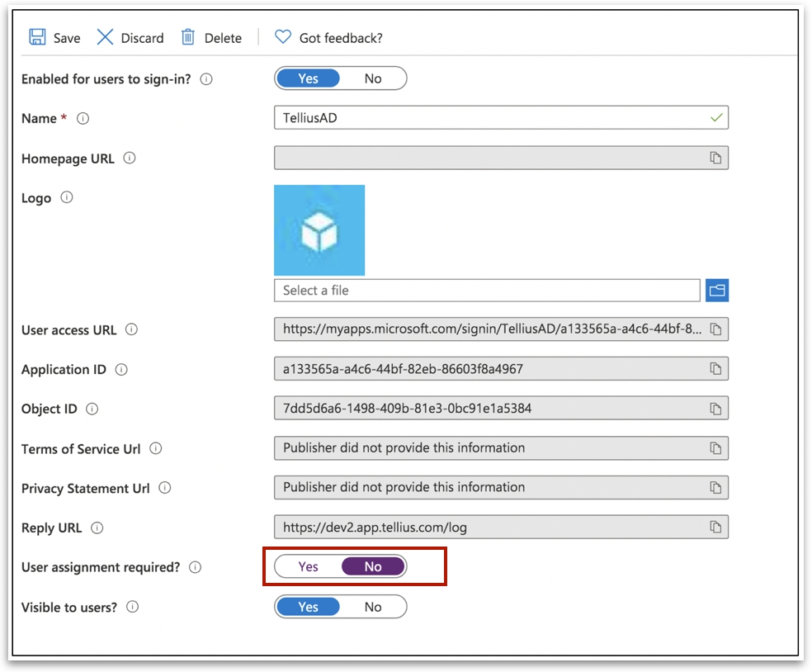Click the Select a file input
Viewport: 812px width, 672px height.
click(x=487, y=291)
